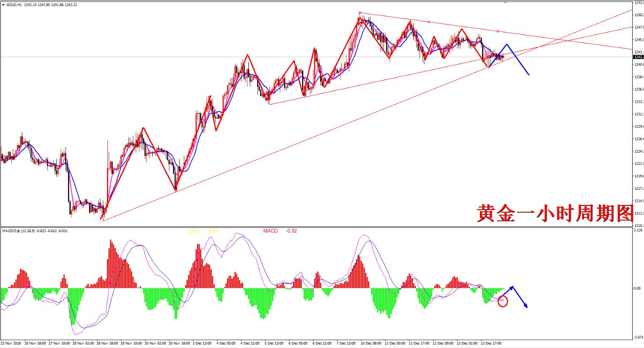The image size is (644, 348).
Task: Click the 27 Nov 10:00 time label
Action: (59, 343)
